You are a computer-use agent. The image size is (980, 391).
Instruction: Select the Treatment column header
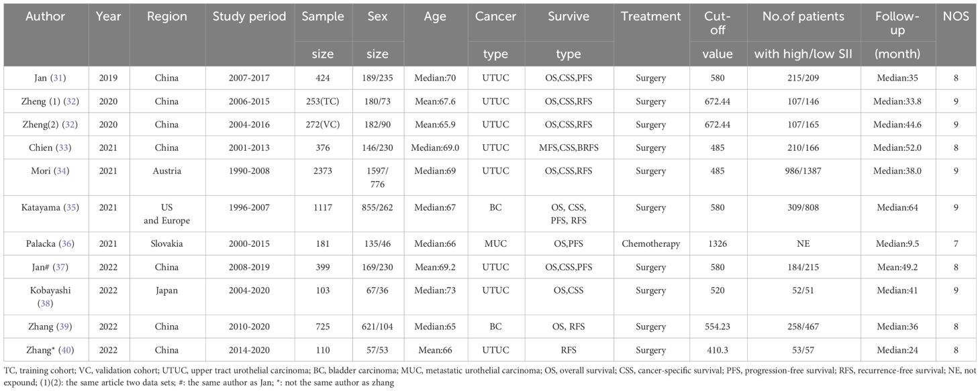coord(650,17)
